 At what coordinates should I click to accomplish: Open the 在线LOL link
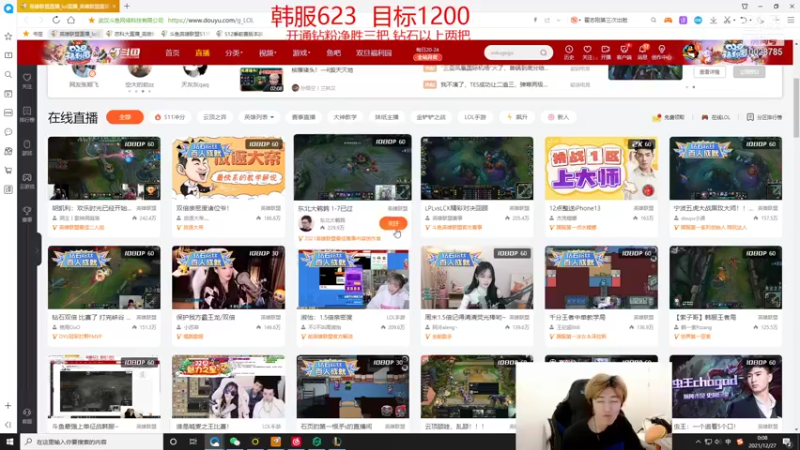(715, 117)
